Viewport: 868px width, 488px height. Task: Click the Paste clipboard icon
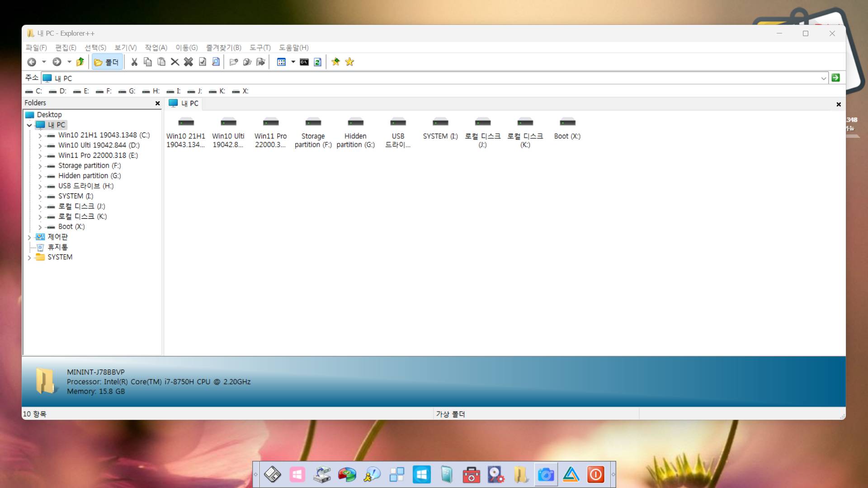(x=161, y=62)
